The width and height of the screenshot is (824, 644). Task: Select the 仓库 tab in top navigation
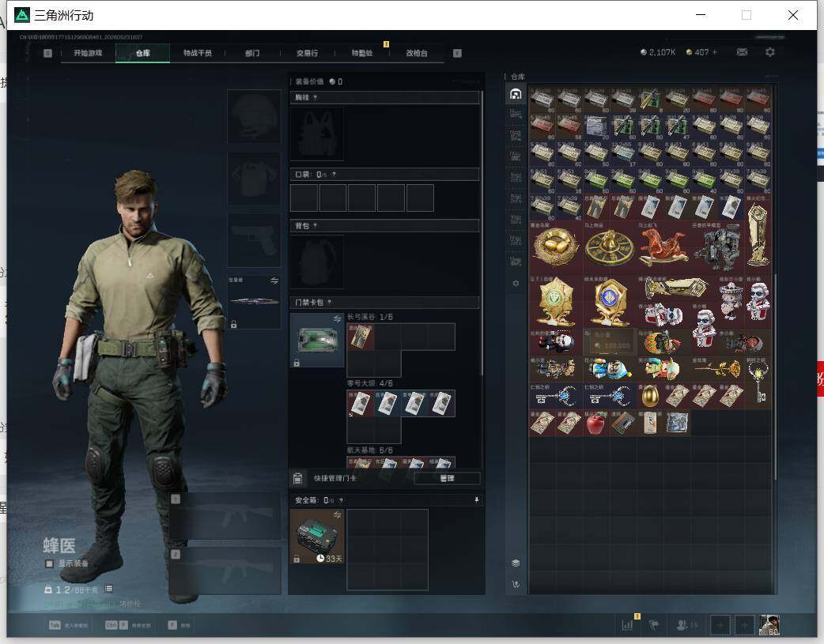tap(143, 53)
